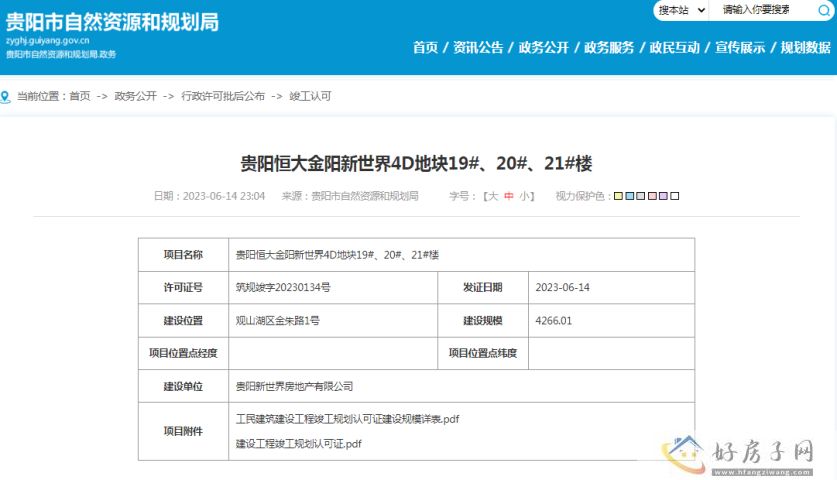Go to 政务服务 in the navigation bar
Screen dimensions: 837x480
(x=608, y=47)
